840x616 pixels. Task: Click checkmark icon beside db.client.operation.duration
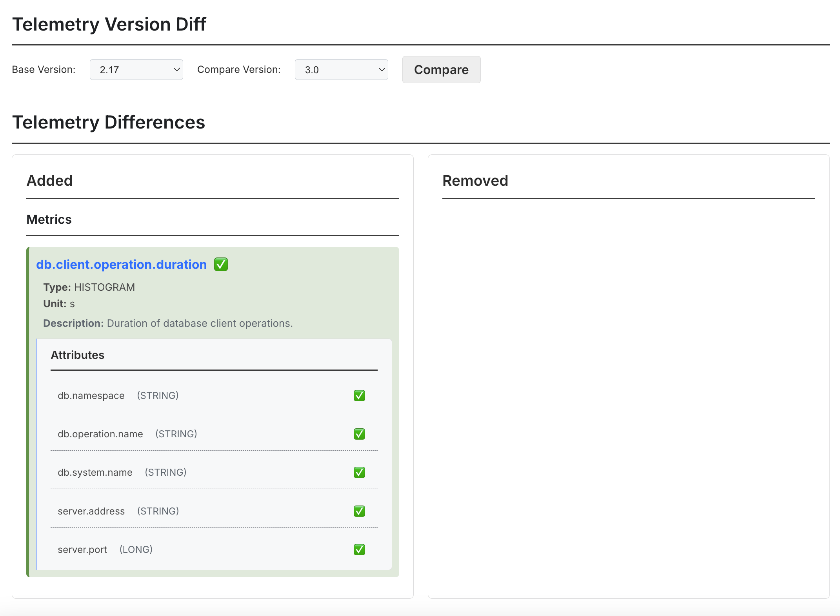[x=221, y=265]
